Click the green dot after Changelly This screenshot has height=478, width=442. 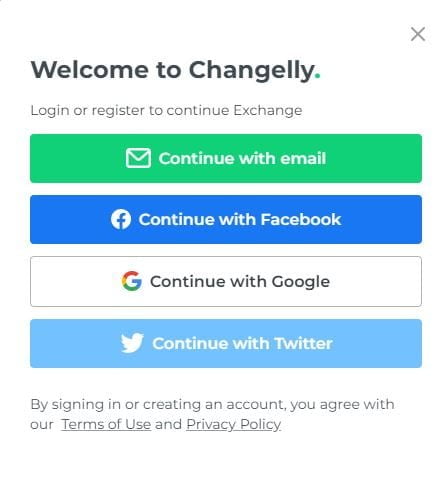pos(317,76)
